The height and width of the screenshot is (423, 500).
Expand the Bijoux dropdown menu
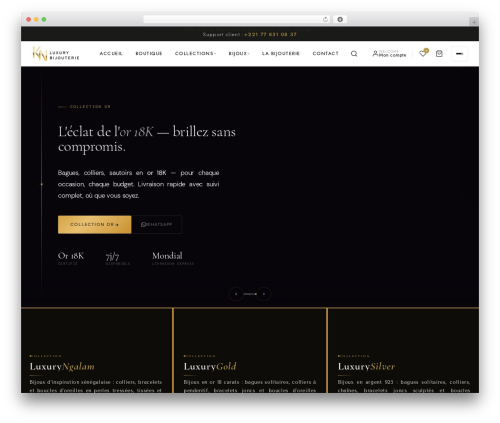point(239,53)
